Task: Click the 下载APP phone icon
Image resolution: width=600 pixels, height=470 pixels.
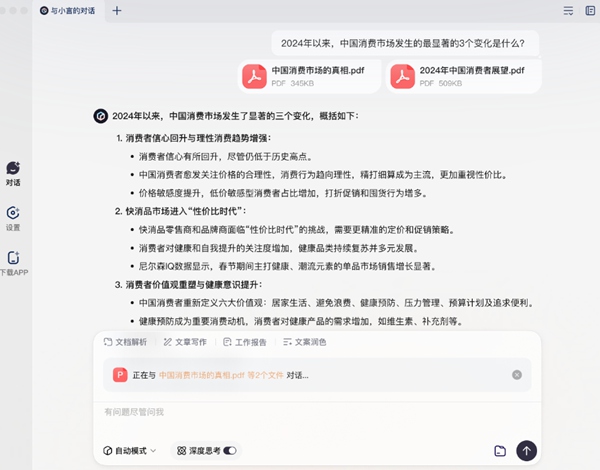Action: coord(13,258)
